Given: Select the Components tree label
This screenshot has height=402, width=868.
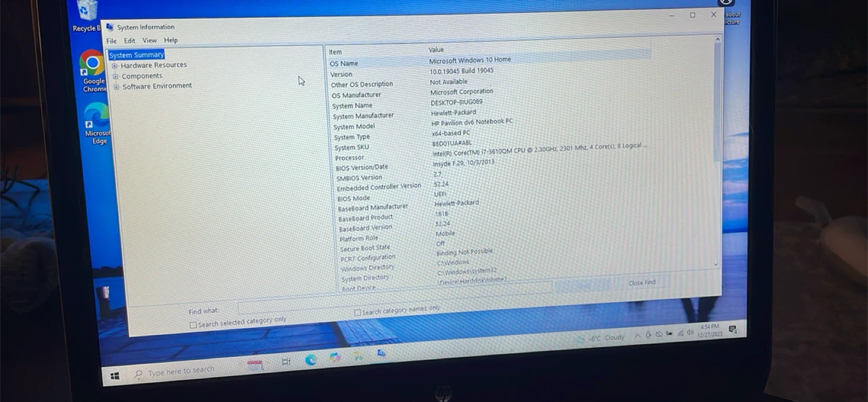Looking at the screenshot, I should [x=142, y=76].
